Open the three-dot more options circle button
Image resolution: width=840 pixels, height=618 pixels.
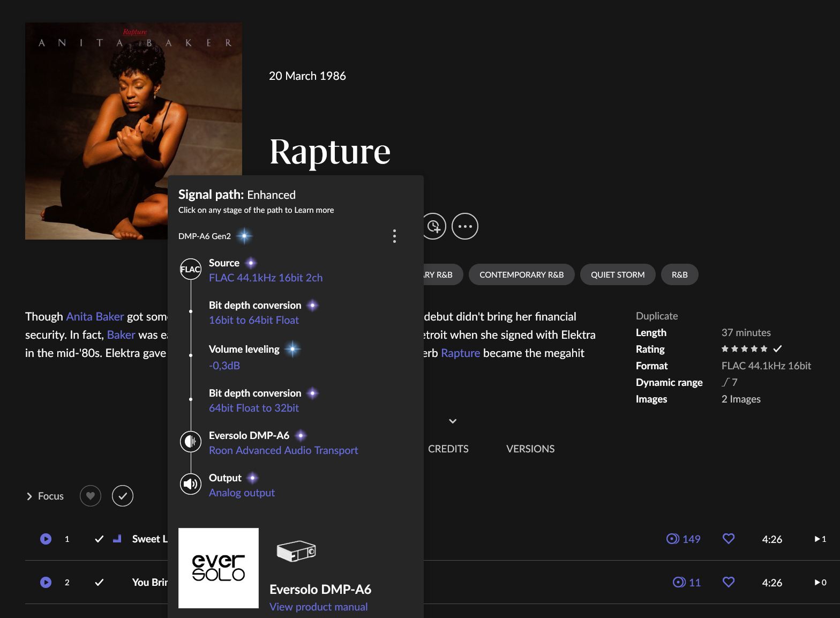point(464,227)
